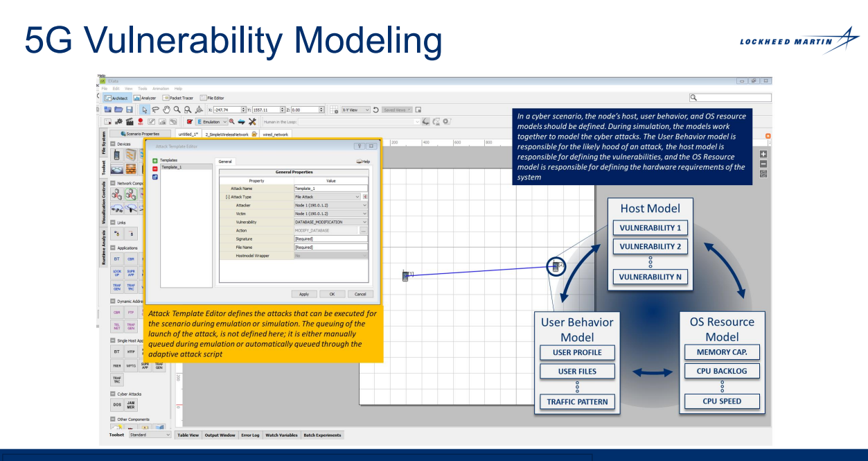This screenshot has width=868, height=461.
Task: Select the arrow pointer tool in toolbar
Action: tap(145, 110)
